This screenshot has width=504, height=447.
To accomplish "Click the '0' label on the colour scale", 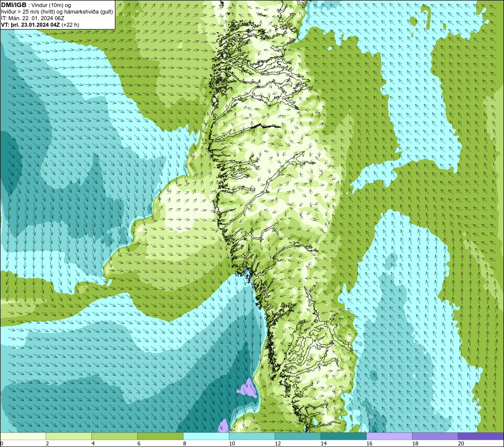I will [2, 444].
